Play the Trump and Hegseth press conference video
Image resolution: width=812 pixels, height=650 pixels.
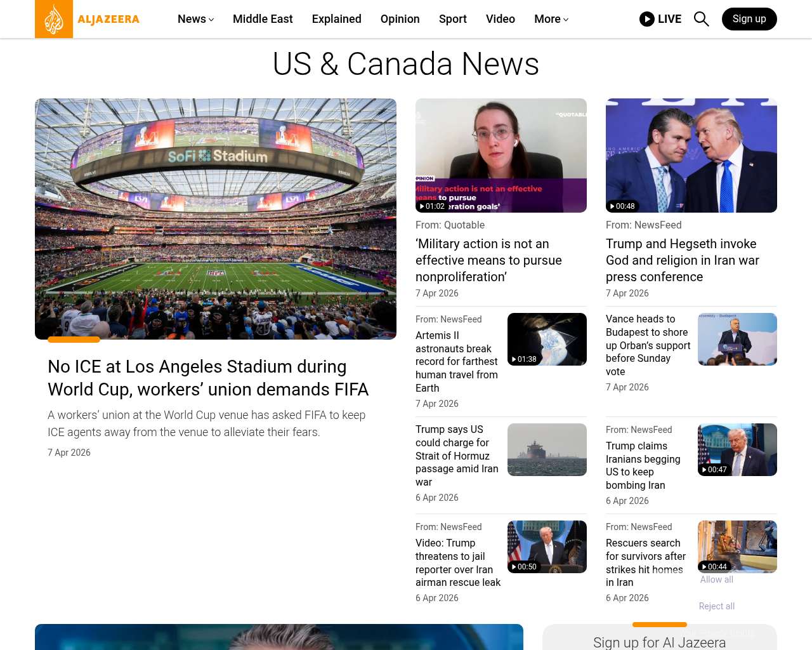pyautogui.click(x=691, y=156)
